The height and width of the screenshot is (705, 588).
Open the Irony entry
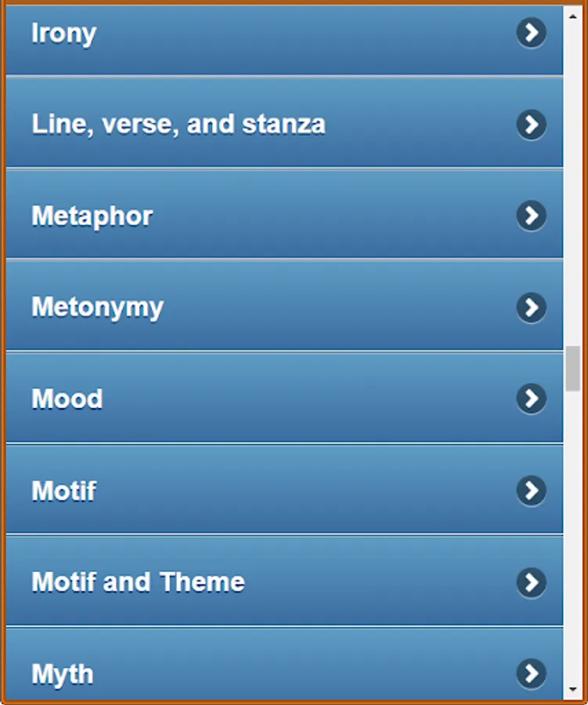pos(284,40)
